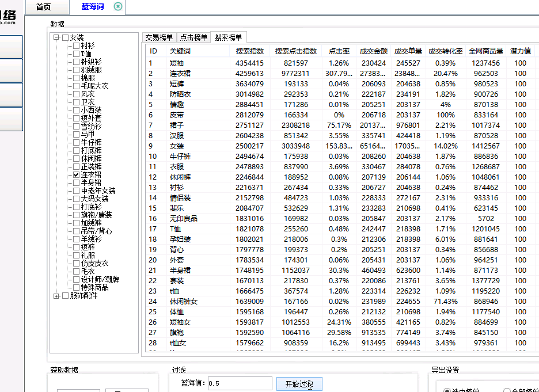
Task: Check the 针织衫 checkbox
Action: pyautogui.click(x=77, y=62)
